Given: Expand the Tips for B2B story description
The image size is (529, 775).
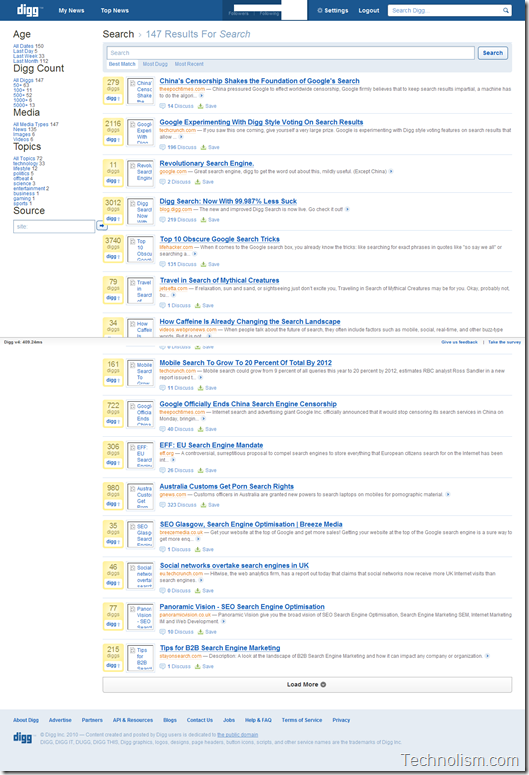Looking at the screenshot, I should click(x=487, y=656).
